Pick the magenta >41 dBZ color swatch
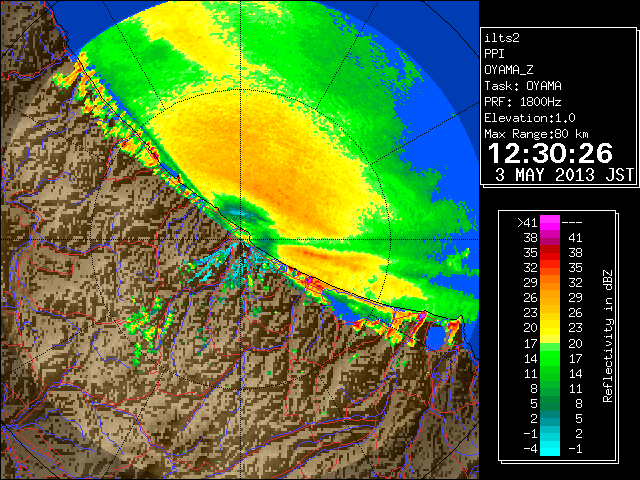This screenshot has width=640, height=480. click(550, 223)
